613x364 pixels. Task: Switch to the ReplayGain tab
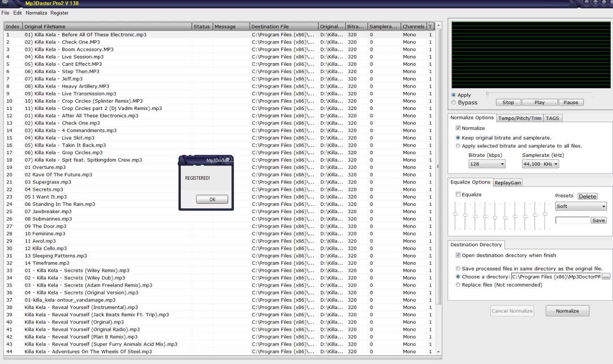point(508,183)
